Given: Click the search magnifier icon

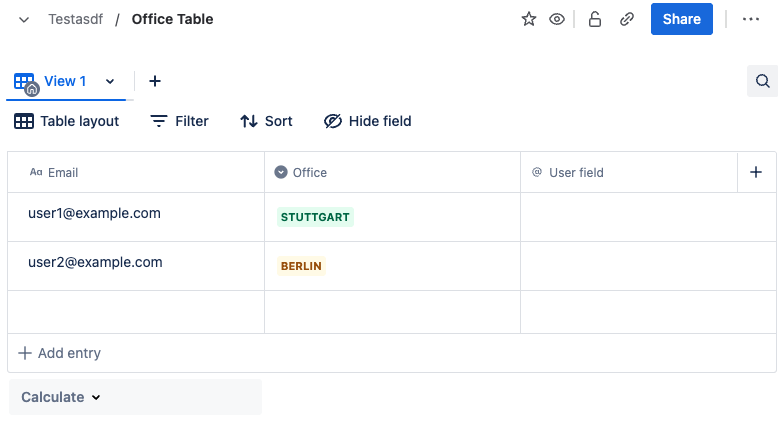Looking at the screenshot, I should [762, 81].
